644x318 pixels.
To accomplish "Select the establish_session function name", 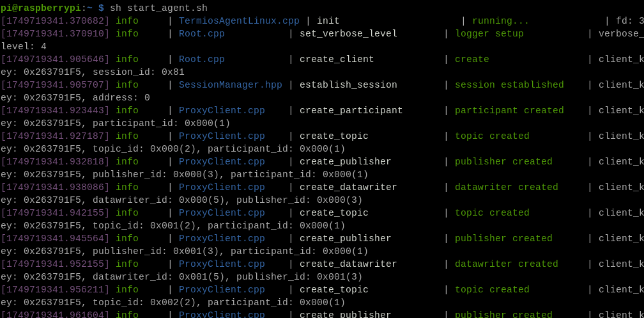I will coord(348,85).
